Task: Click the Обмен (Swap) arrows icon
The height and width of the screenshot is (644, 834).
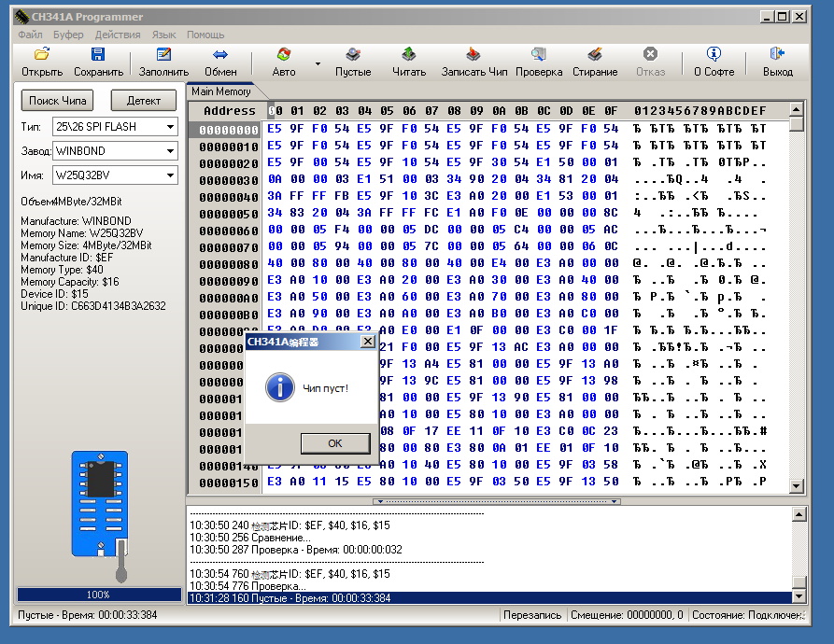Action: pyautogui.click(x=220, y=55)
